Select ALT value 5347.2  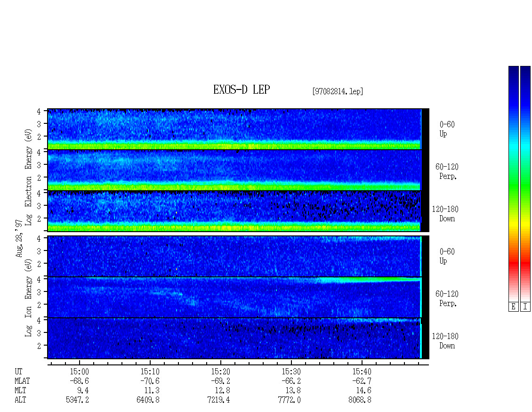tap(77, 400)
